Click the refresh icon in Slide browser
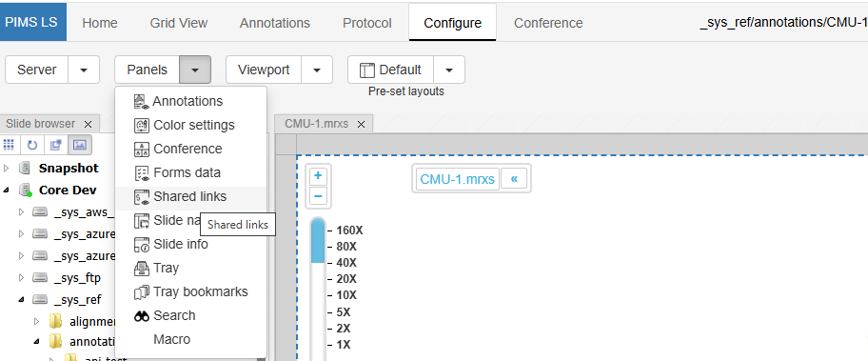 [x=32, y=145]
